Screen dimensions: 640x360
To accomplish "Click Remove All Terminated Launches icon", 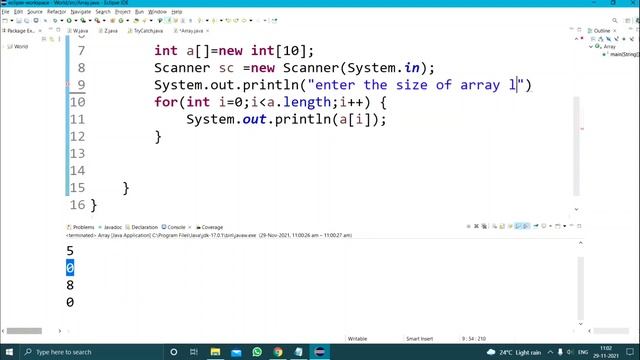I will (484, 226).
